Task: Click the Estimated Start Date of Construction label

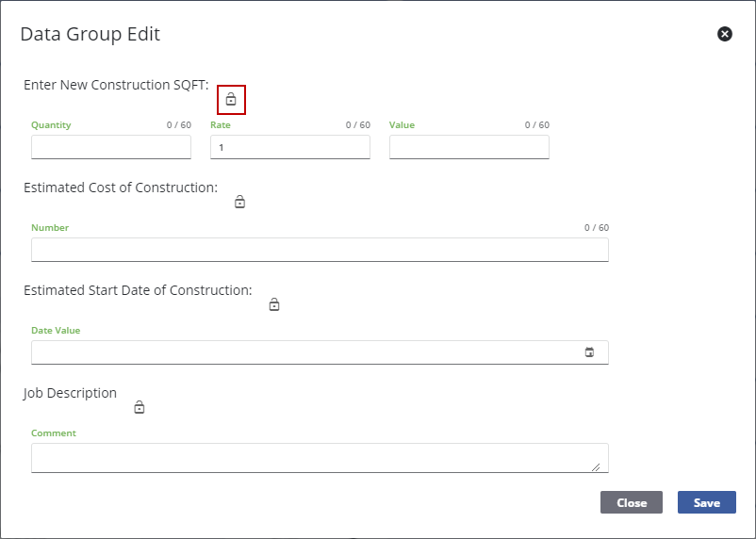Action: pos(138,290)
